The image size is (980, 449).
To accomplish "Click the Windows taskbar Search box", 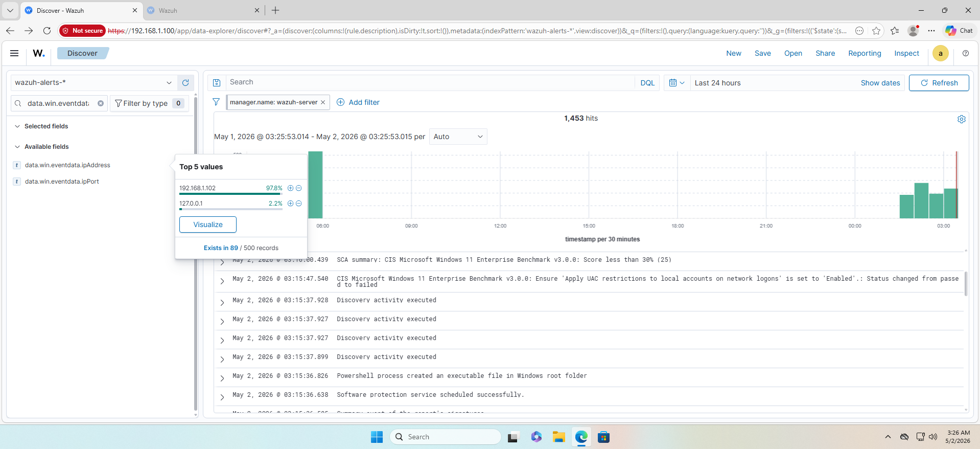I will (x=446, y=437).
